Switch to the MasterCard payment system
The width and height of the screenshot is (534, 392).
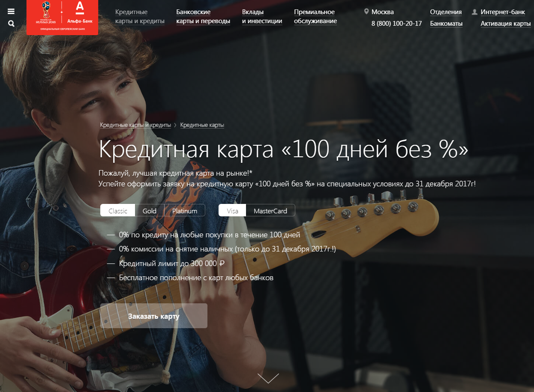[x=270, y=210]
